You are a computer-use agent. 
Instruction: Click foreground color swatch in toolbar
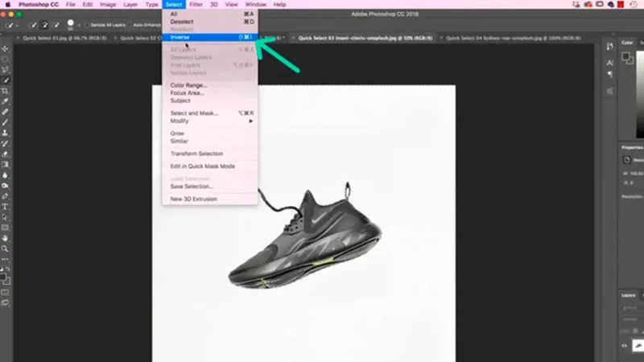[2, 278]
